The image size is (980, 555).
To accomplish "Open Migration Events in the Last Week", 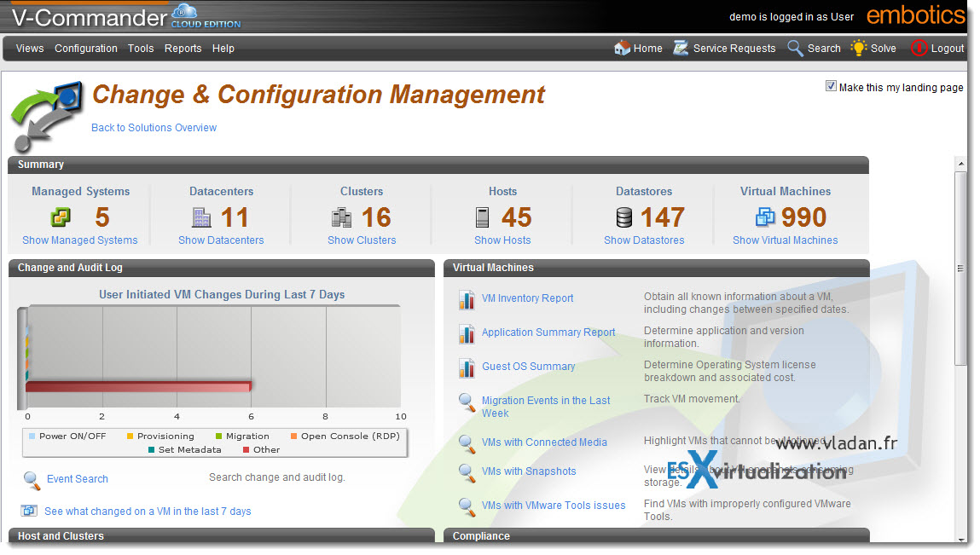I will [x=546, y=407].
